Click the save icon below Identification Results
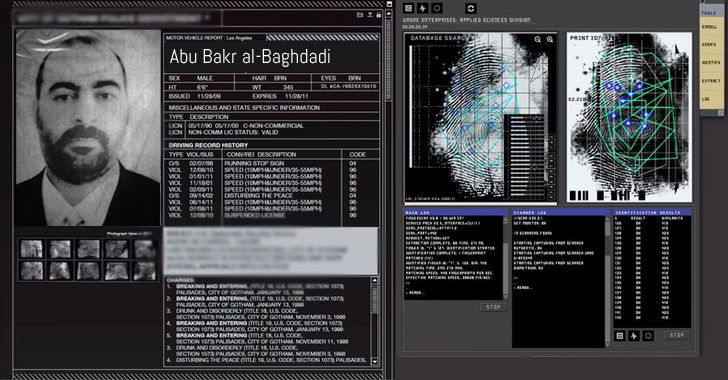 click(x=619, y=335)
